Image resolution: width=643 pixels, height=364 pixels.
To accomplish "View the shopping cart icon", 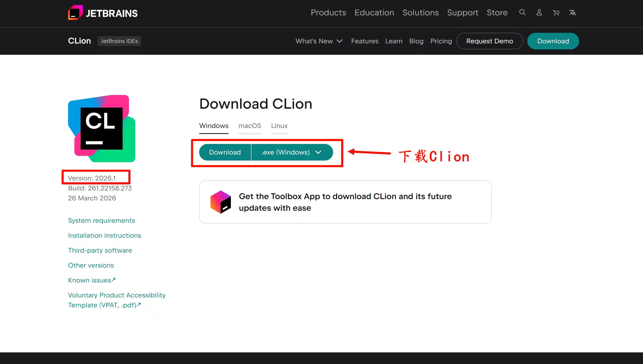I will tap(556, 12).
